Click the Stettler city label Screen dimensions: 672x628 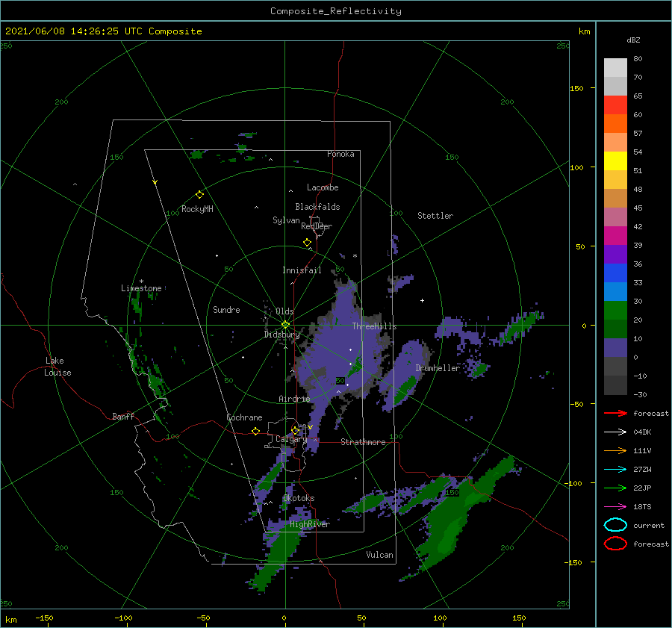click(435, 216)
